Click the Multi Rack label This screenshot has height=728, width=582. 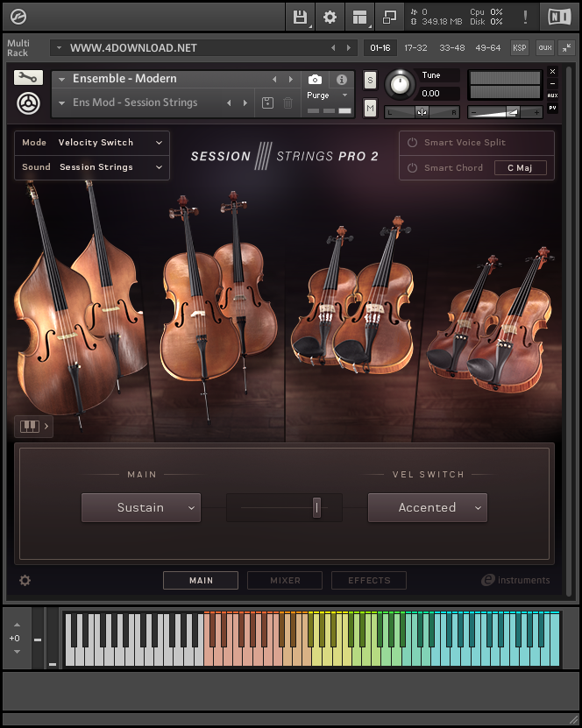(x=18, y=48)
